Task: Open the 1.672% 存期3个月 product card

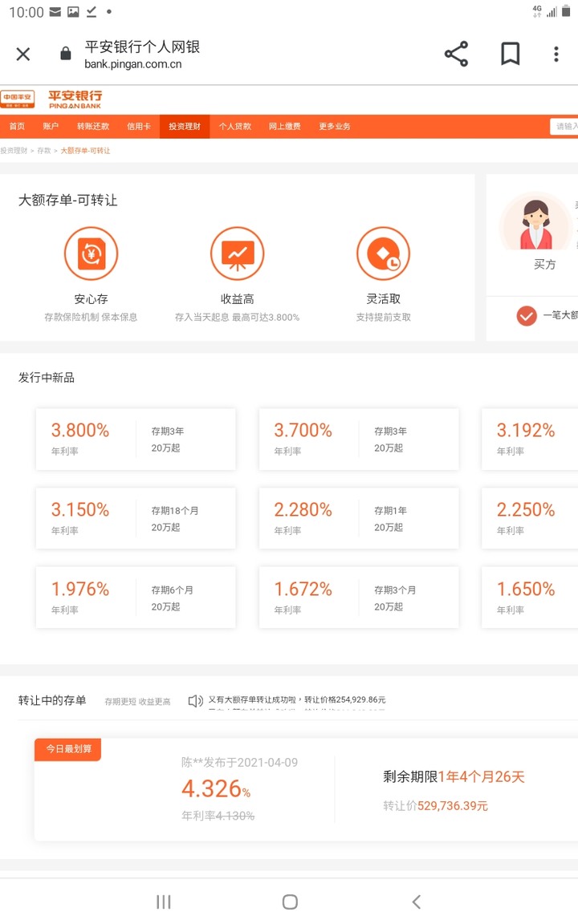Action: (359, 598)
